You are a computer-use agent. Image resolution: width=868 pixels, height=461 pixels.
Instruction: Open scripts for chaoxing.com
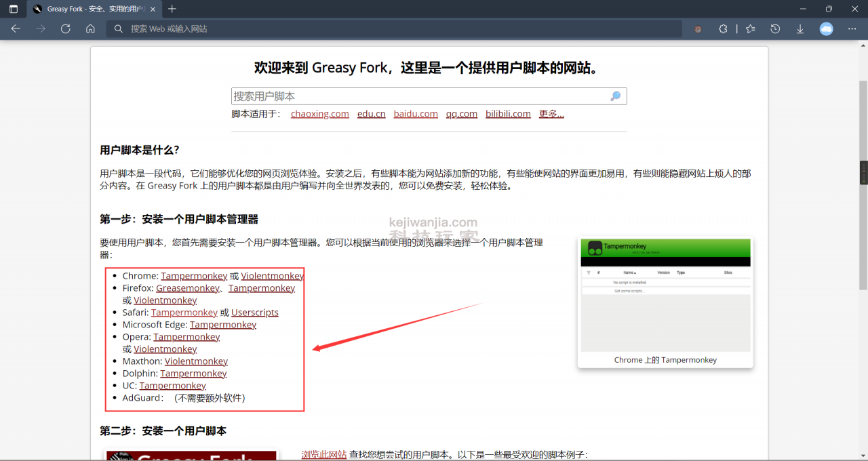320,113
